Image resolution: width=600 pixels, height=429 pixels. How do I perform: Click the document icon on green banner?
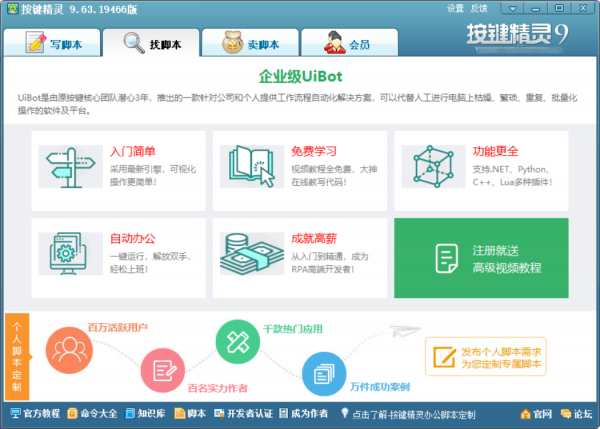point(447,258)
